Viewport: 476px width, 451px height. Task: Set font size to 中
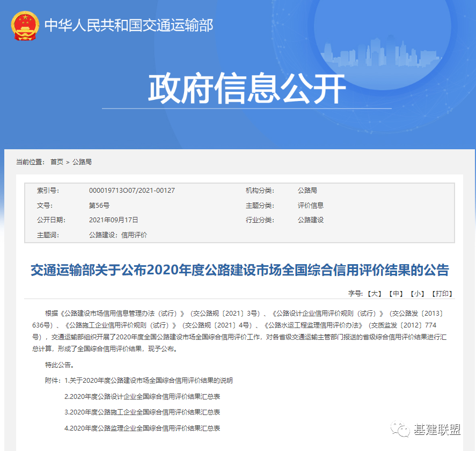click(396, 294)
